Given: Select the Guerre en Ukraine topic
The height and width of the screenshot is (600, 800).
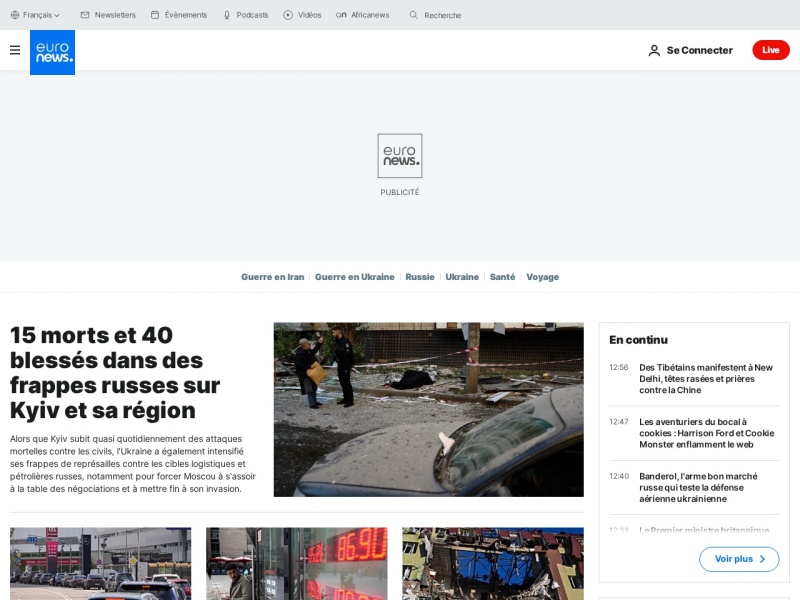Looking at the screenshot, I should [x=355, y=277].
